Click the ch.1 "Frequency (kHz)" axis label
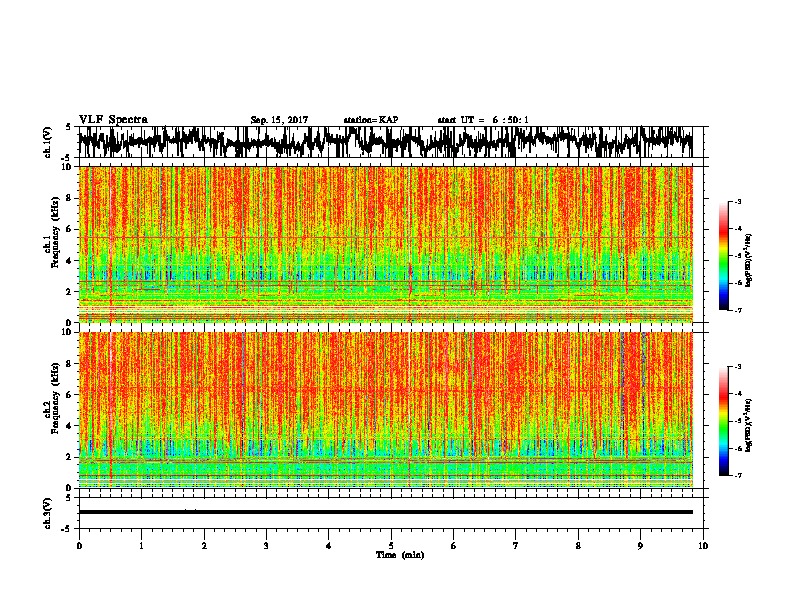The image size is (792, 612). click(x=55, y=232)
